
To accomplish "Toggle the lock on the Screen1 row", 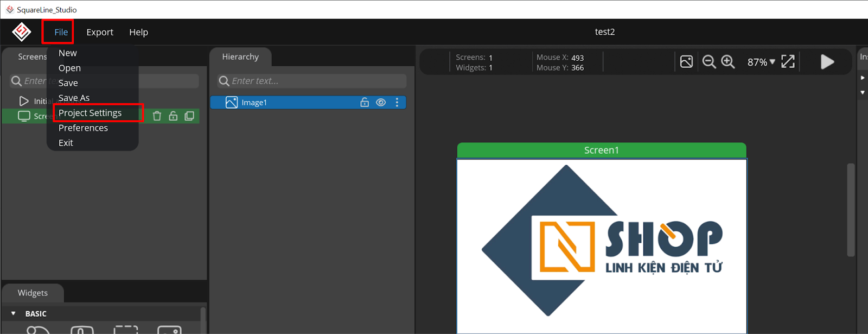I will (x=173, y=116).
